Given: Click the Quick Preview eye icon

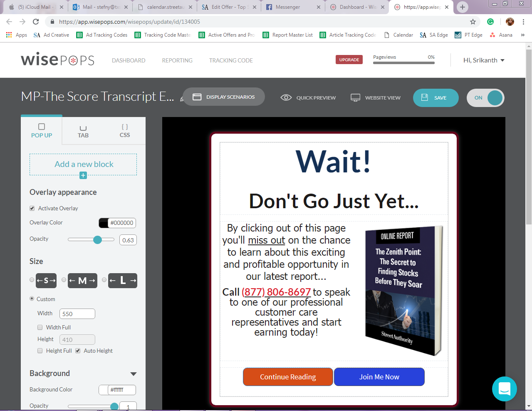Looking at the screenshot, I should 286,97.
